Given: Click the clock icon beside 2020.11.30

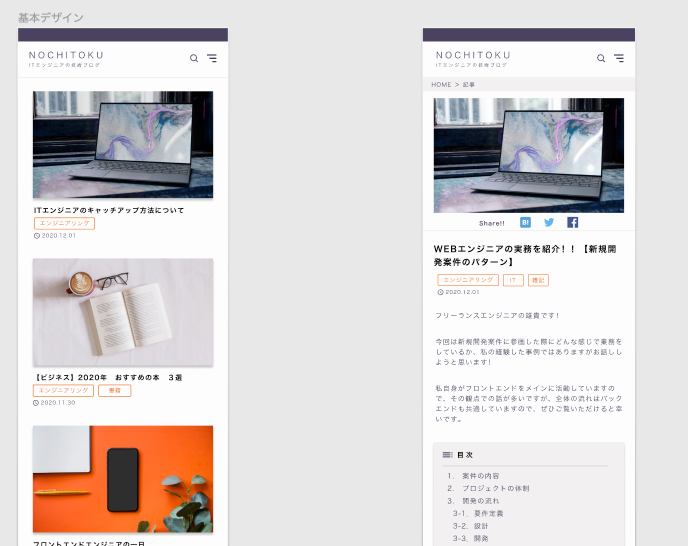Looking at the screenshot, I should point(36,402).
